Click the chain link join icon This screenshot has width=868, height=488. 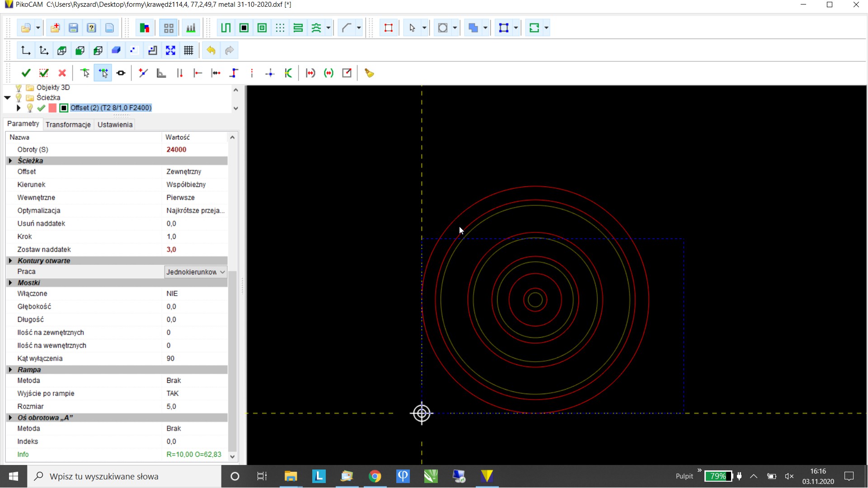[121, 73]
